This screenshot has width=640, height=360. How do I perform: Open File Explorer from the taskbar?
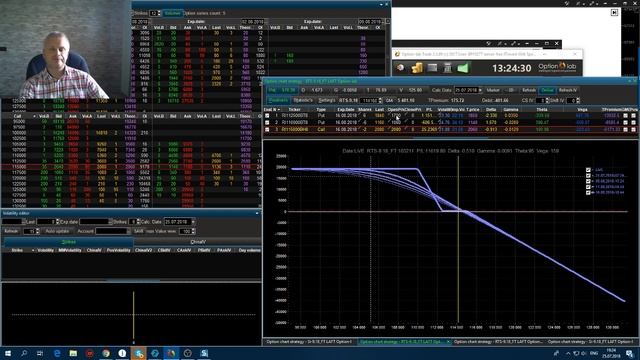[73, 353]
